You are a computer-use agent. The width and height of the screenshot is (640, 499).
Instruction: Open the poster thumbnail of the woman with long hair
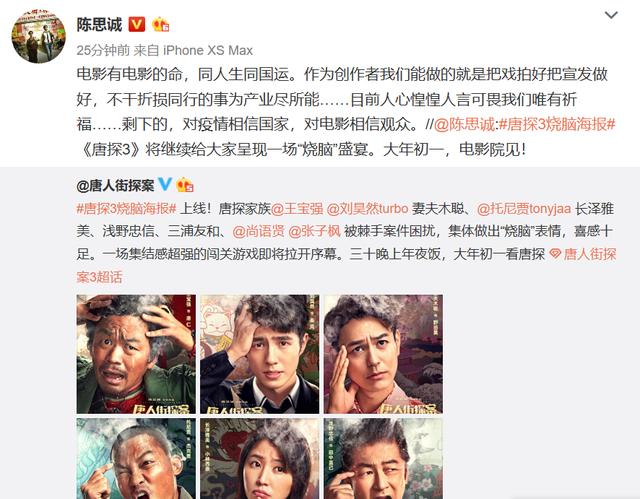pos(260,458)
